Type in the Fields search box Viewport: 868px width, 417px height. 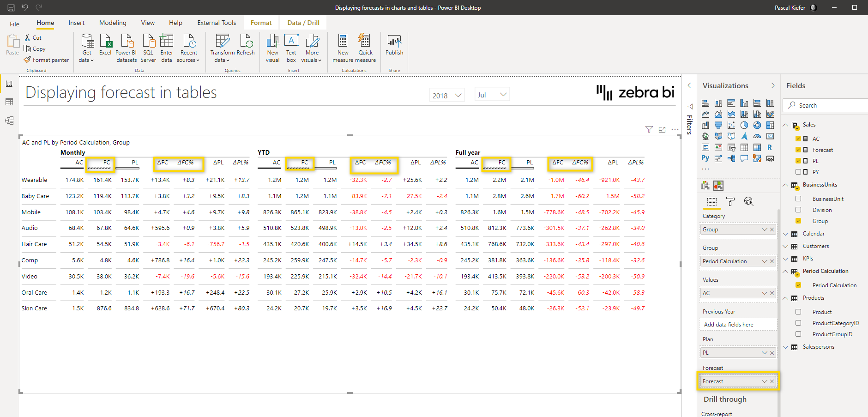coord(826,105)
